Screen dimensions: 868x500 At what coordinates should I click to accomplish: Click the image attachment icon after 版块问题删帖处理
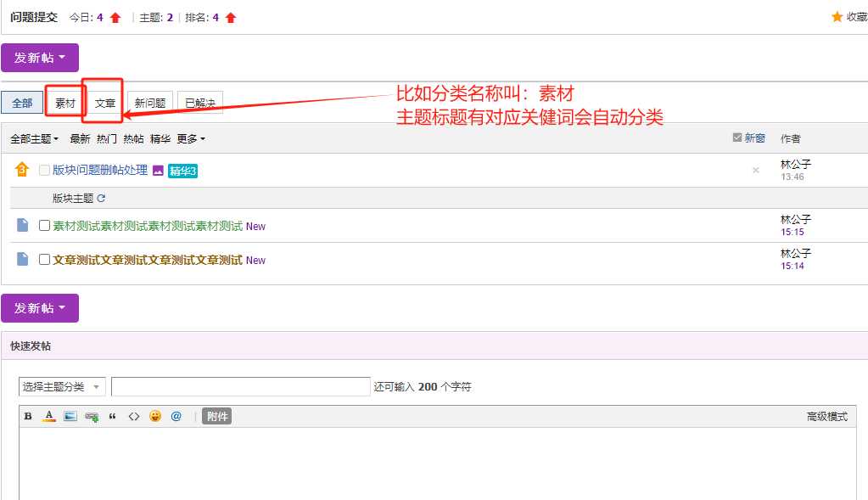pyautogui.click(x=158, y=171)
